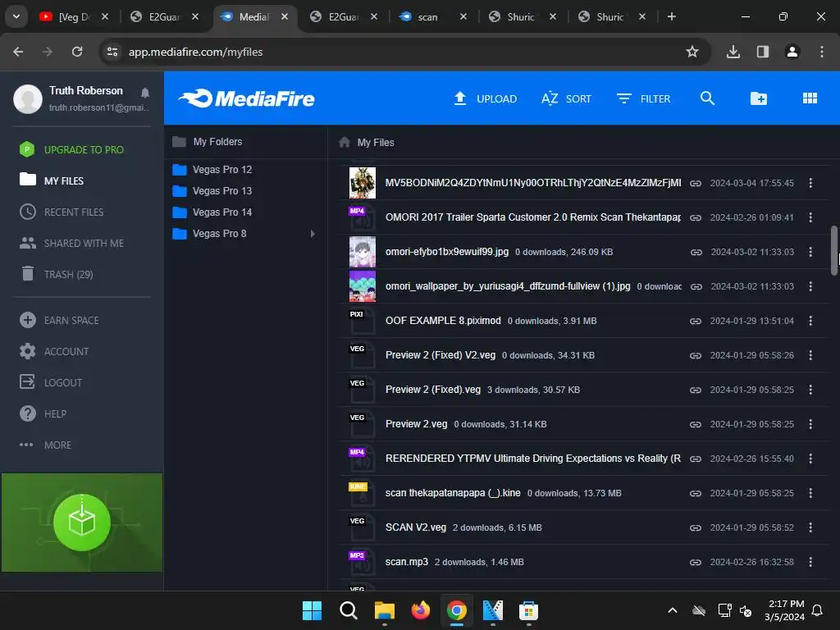The width and height of the screenshot is (840, 630).
Task: Toggle Chrome side panel icon
Action: tap(762, 52)
